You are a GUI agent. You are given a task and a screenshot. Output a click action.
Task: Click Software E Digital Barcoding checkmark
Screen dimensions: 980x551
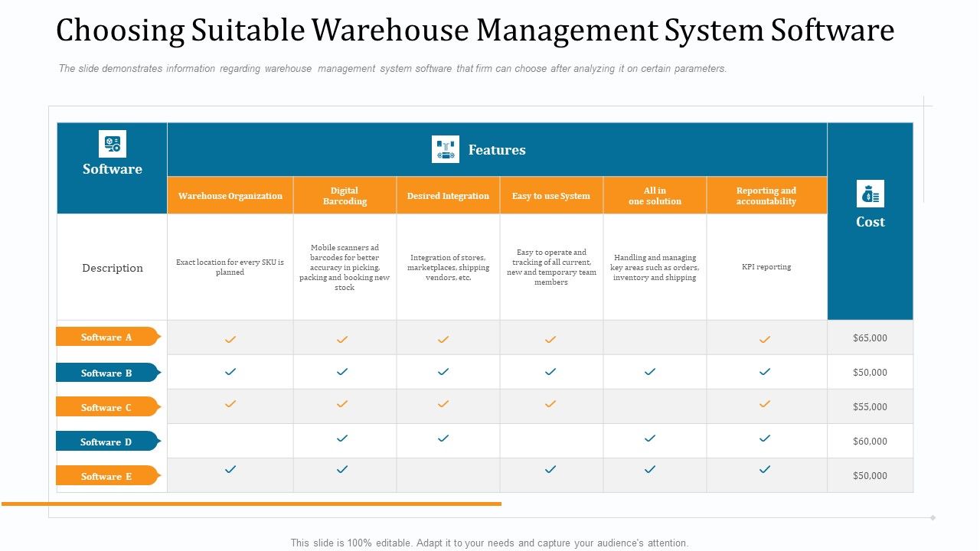point(342,469)
